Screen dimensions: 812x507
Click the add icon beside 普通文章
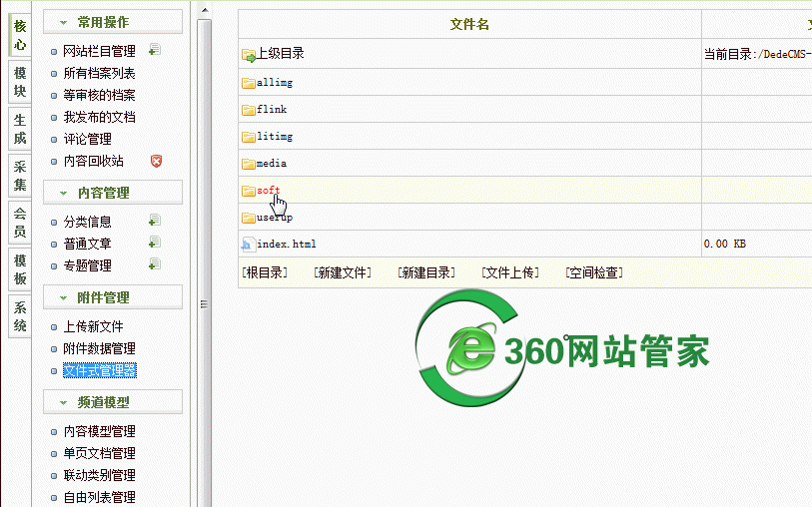coord(155,243)
